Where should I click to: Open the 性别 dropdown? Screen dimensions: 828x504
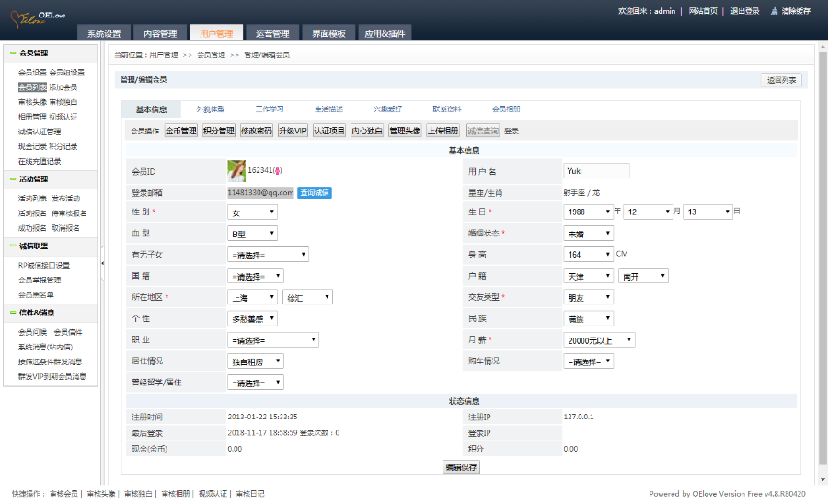coord(252,212)
